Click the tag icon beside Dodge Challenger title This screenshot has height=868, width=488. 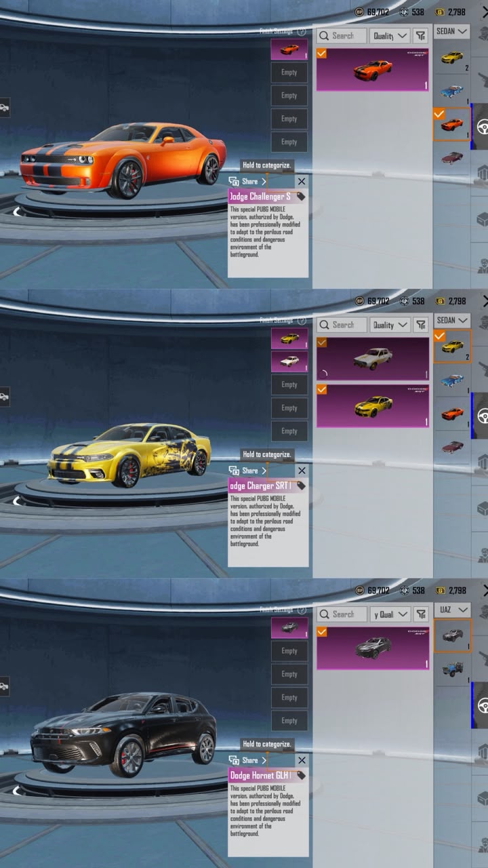point(300,197)
